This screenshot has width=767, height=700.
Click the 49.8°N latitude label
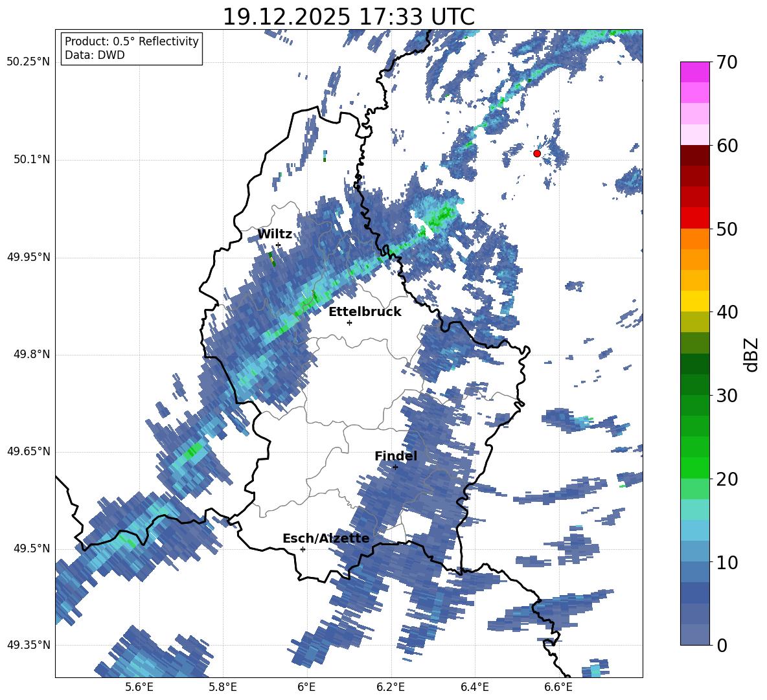tap(31, 354)
